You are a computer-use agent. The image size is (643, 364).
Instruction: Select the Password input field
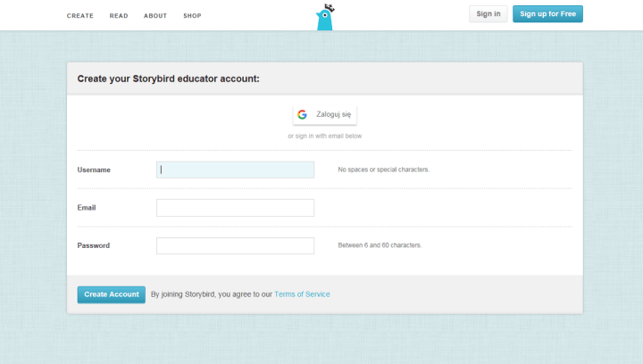click(x=235, y=245)
